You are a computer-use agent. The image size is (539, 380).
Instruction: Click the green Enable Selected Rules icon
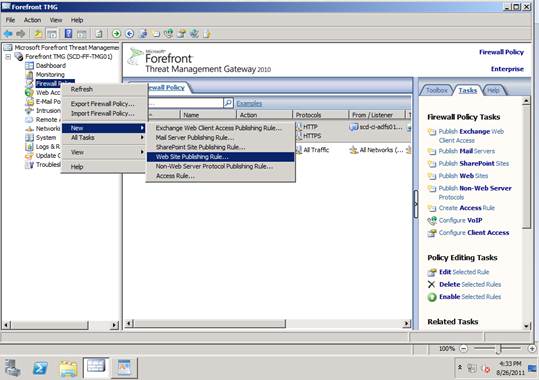pyautogui.click(x=432, y=297)
